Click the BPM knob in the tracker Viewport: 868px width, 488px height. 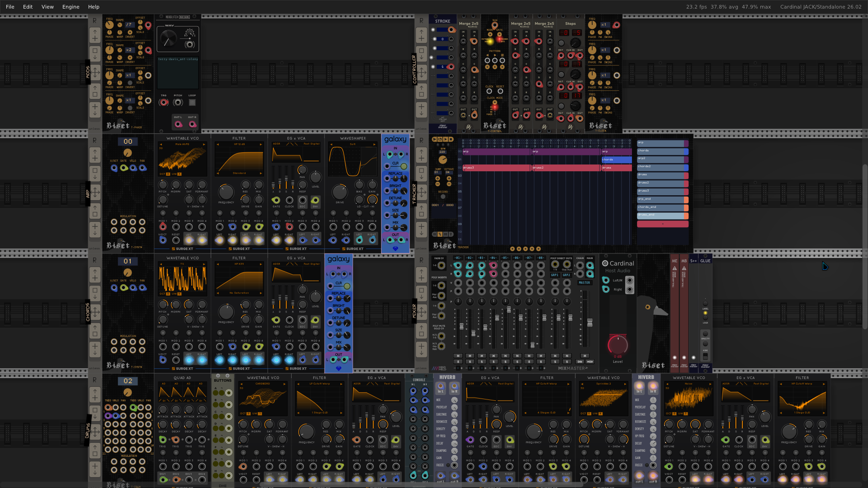(x=443, y=160)
